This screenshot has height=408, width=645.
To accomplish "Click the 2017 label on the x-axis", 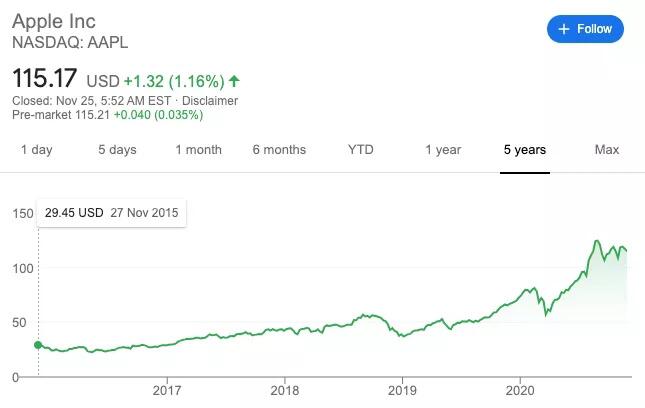I will tap(167, 390).
